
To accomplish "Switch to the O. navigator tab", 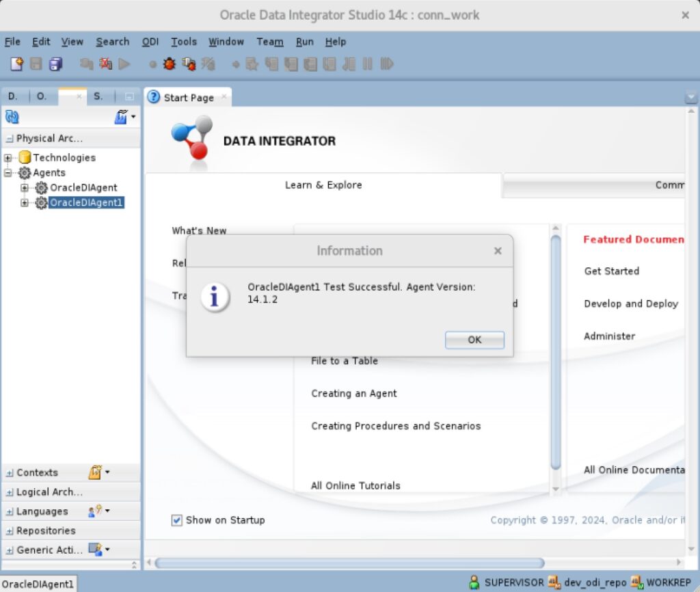I will pyautogui.click(x=42, y=96).
